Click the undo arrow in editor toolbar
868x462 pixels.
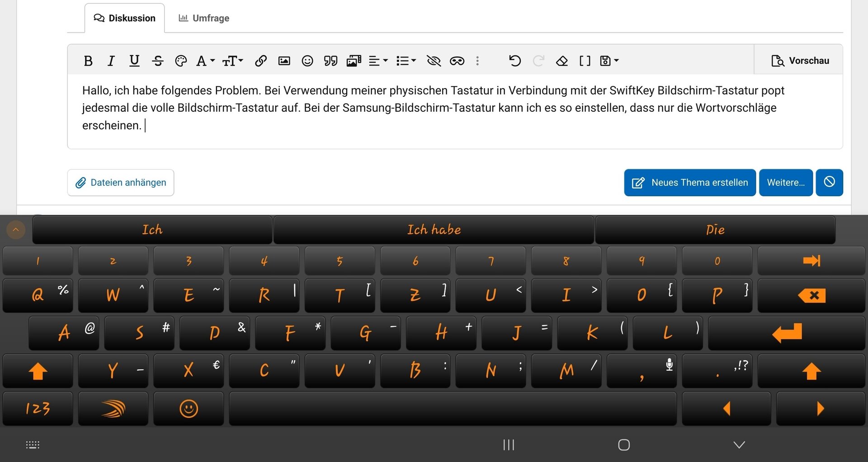(514, 61)
